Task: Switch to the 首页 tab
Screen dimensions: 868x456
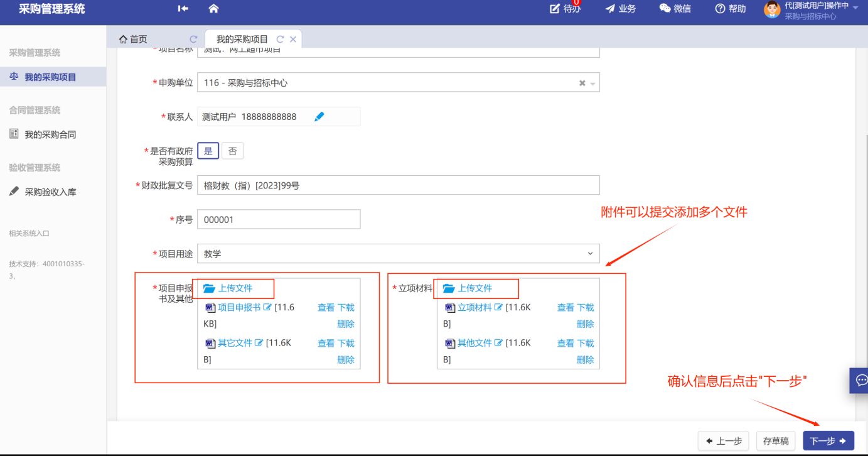Action: click(x=133, y=39)
